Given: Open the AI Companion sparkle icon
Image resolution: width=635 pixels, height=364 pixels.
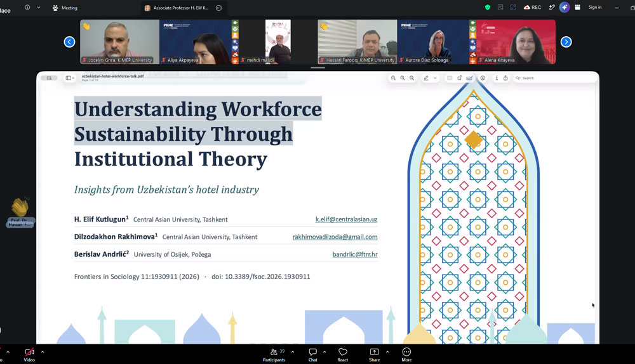Looking at the screenshot, I should tap(564, 7).
